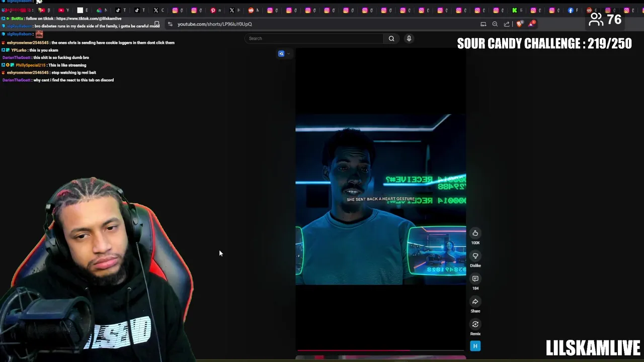Open Brave Rewards triangle icon
644x362 pixels.
pos(532,23)
